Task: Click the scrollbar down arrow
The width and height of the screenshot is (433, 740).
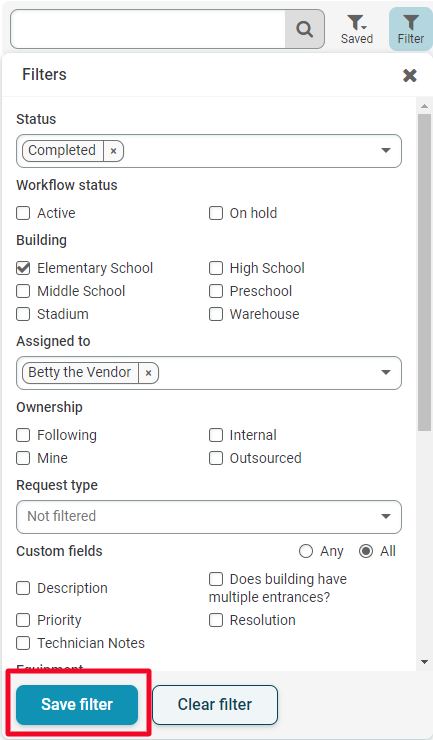Action: 424,662
